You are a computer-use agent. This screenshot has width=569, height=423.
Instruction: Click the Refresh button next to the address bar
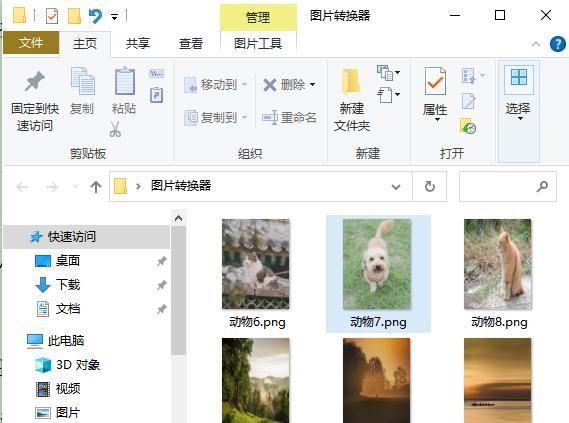pos(430,186)
